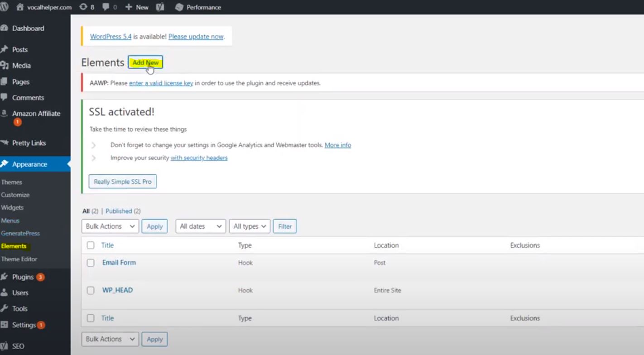Open the Please update now link

(196, 36)
